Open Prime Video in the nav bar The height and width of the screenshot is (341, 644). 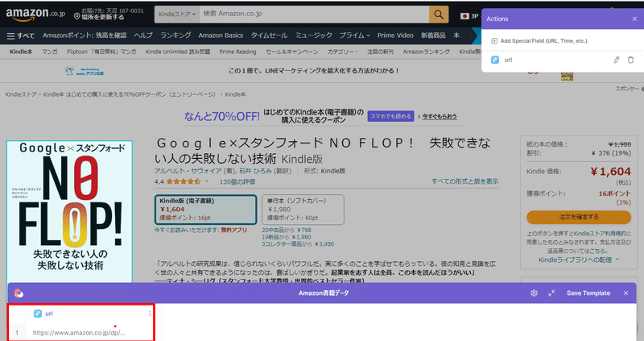[395, 35]
